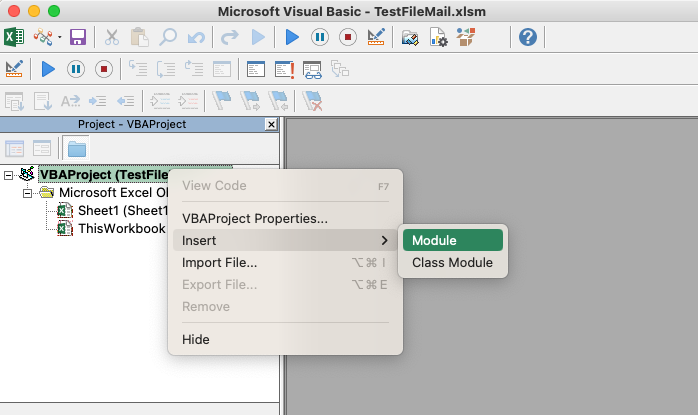Viewport: 698px width, 415px height.
Task: Open the Insert submenu item
Action: (285, 240)
